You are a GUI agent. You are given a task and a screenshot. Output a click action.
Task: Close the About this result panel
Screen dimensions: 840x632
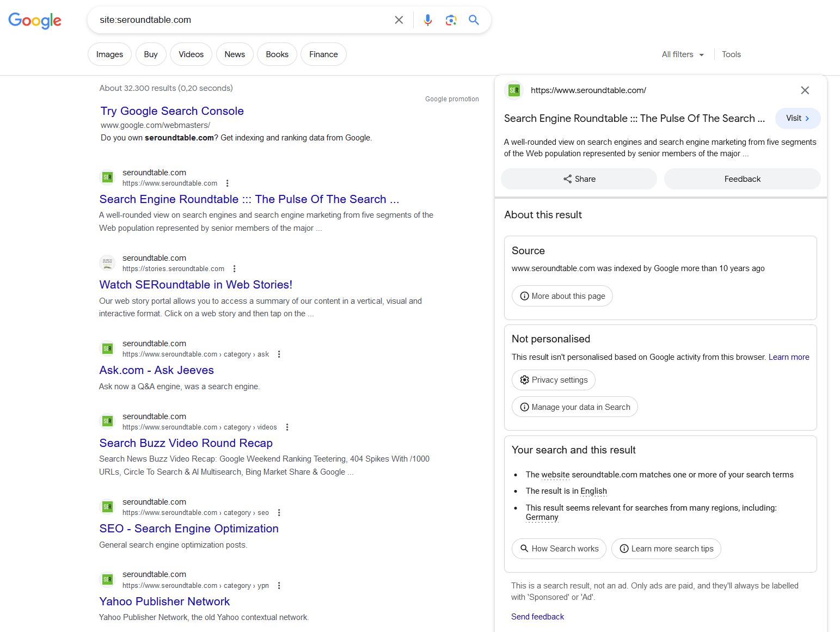805,90
